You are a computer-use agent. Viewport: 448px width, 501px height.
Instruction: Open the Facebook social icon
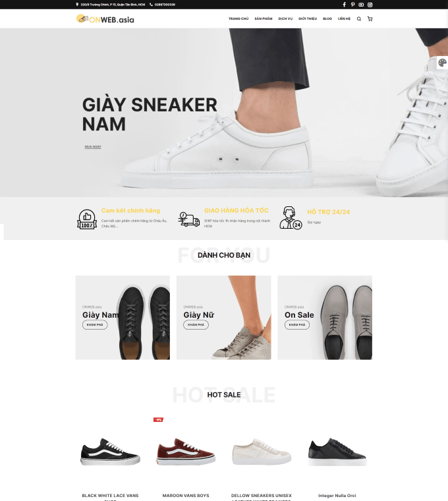coord(344,5)
